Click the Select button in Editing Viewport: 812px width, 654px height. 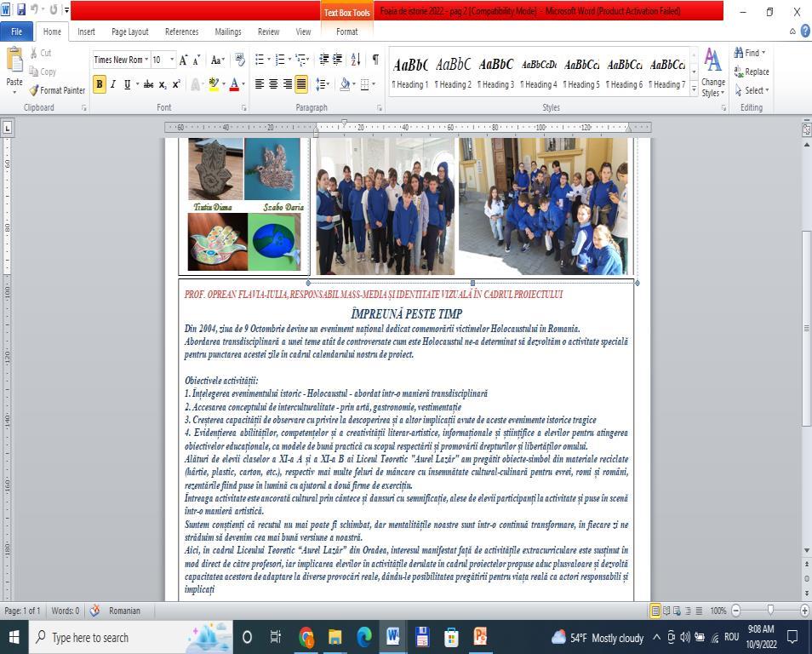(x=752, y=90)
